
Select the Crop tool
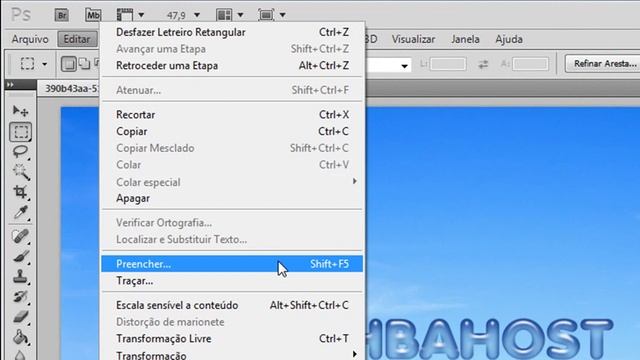point(20,192)
